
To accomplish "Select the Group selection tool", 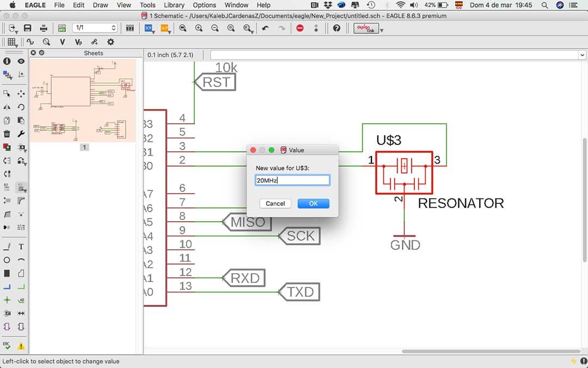I will (x=7, y=94).
